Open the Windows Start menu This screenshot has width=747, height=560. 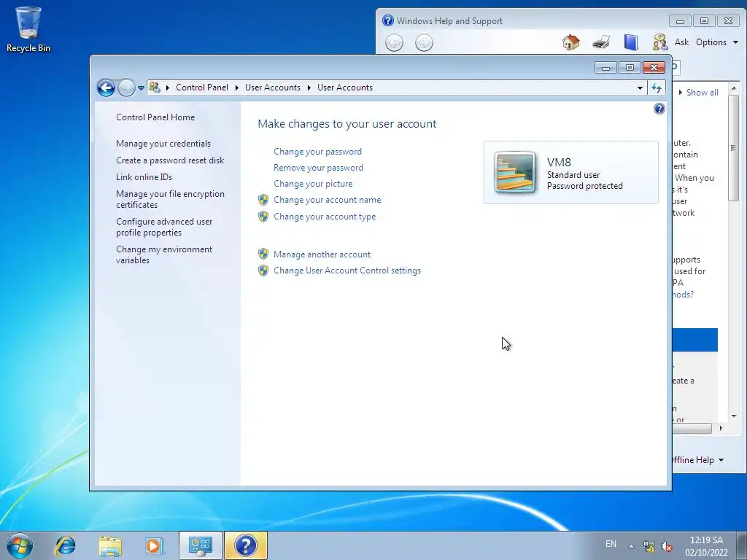coord(20,545)
